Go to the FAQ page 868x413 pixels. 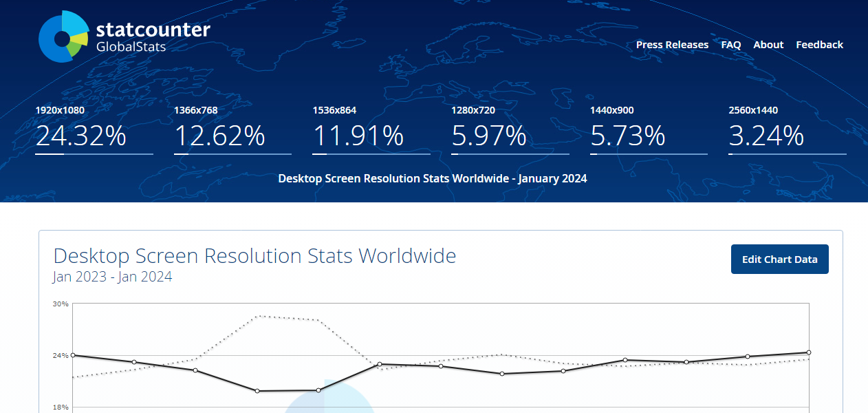coord(731,45)
